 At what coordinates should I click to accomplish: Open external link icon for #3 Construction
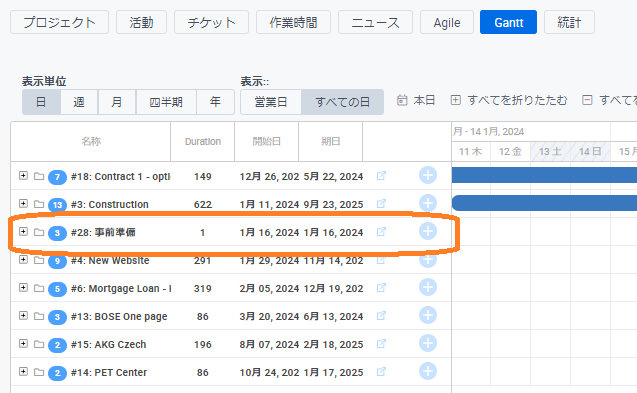(x=381, y=204)
